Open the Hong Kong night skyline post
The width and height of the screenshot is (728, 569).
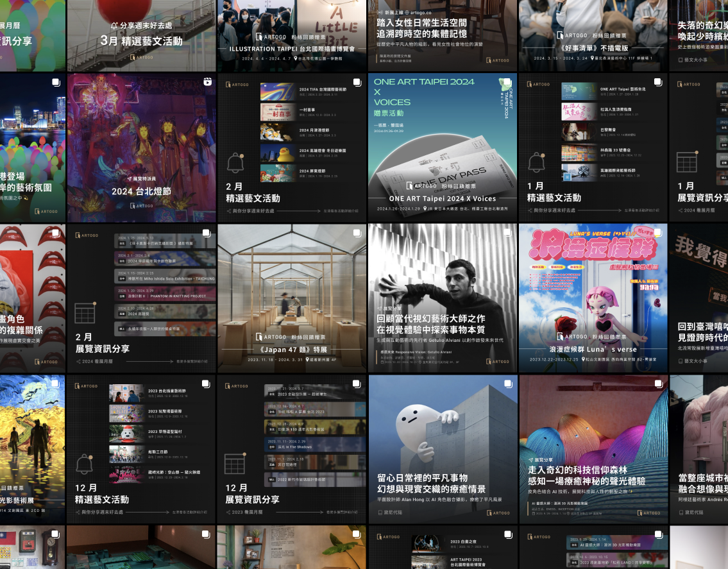tap(33, 148)
